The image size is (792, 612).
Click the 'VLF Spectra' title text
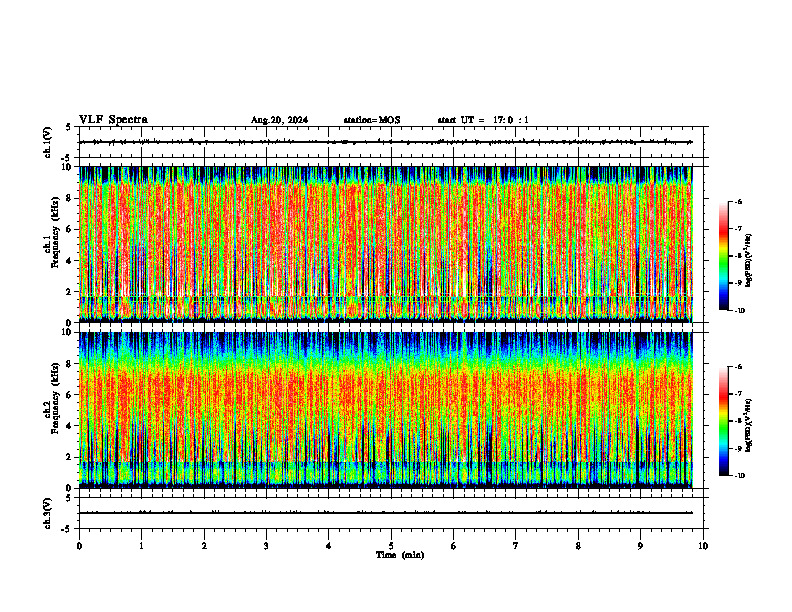[113, 120]
